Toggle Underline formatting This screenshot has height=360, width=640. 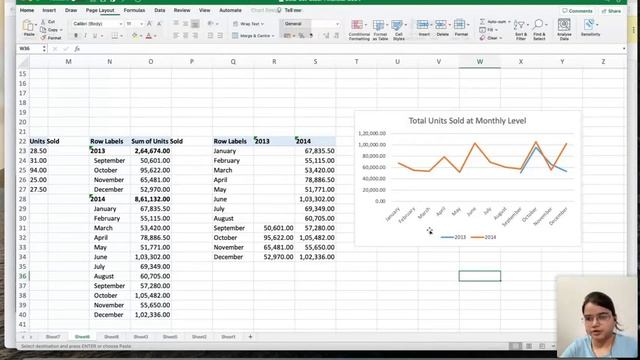click(95, 36)
